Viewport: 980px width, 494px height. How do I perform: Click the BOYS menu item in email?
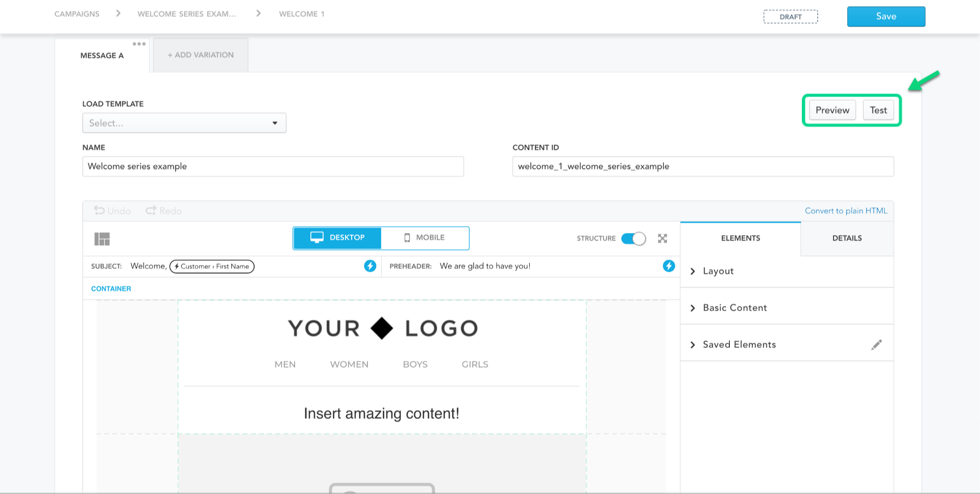[415, 364]
